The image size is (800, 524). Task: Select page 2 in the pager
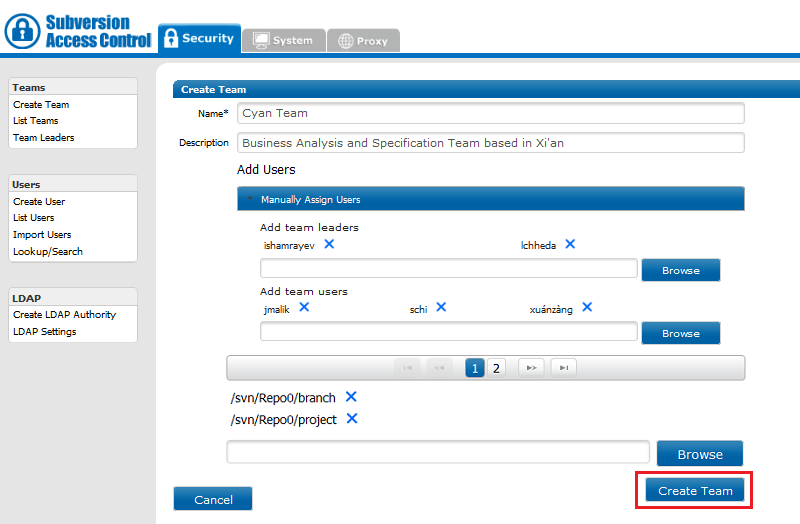pos(496,368)
